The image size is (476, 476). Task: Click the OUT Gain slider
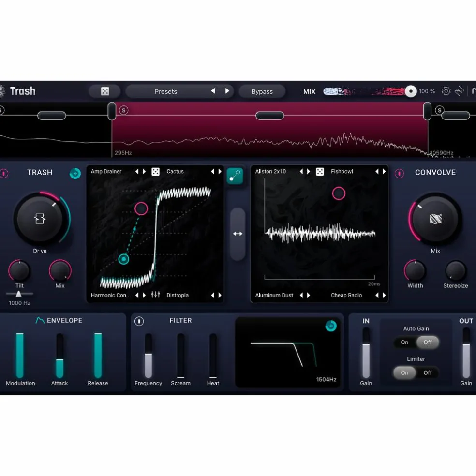(466, 353)
